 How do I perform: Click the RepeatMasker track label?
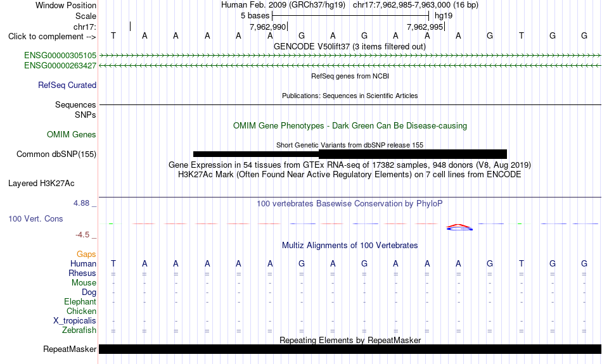pyautogui.click(x=70, y=349)
